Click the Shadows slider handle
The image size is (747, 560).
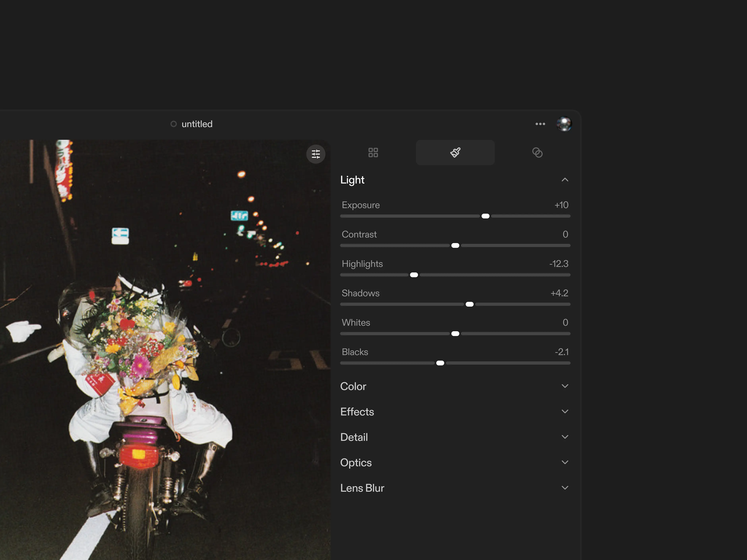469,304
